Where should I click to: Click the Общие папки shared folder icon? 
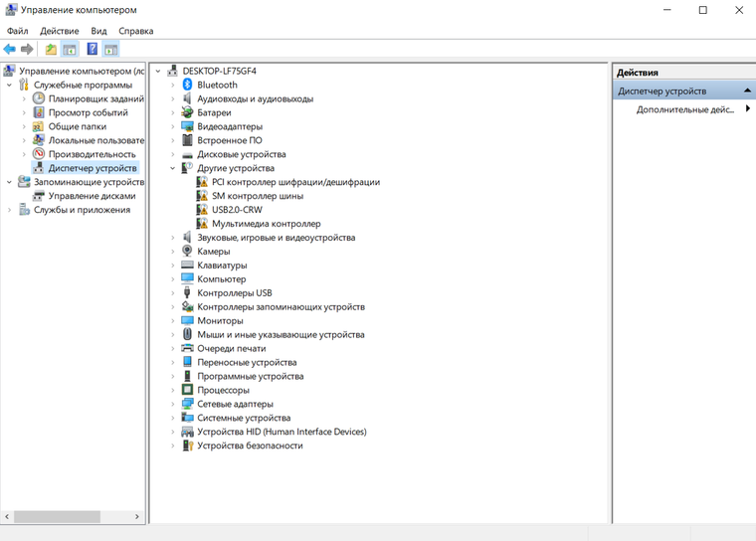38,126
